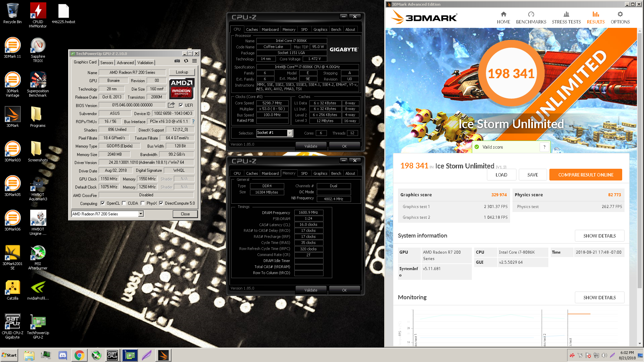Click OK in bottom CPU-Z window
Image resolution: width=644 pixels, height=362 pixels.
344,290
